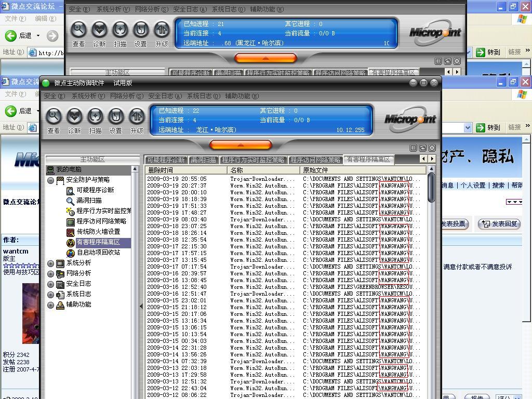Sort the list by the 原始文件 column header
Screen dimensions: 532x399
363,170
